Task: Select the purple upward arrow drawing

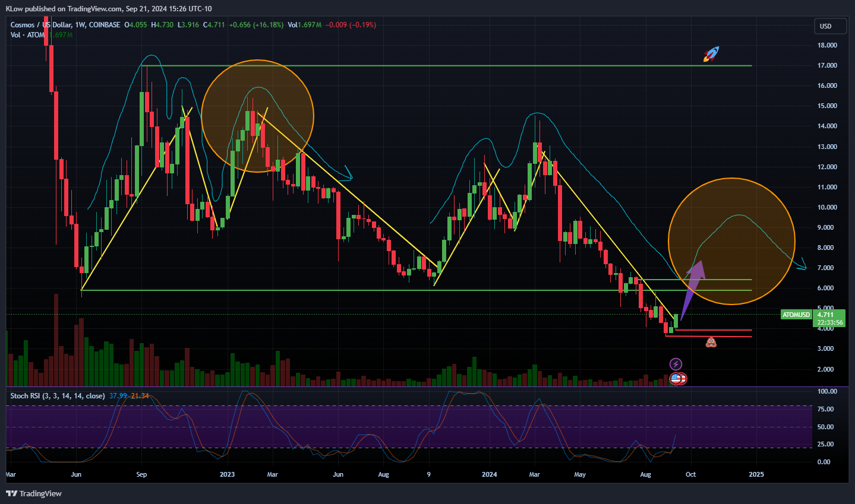Action: (x=693, y=290)
